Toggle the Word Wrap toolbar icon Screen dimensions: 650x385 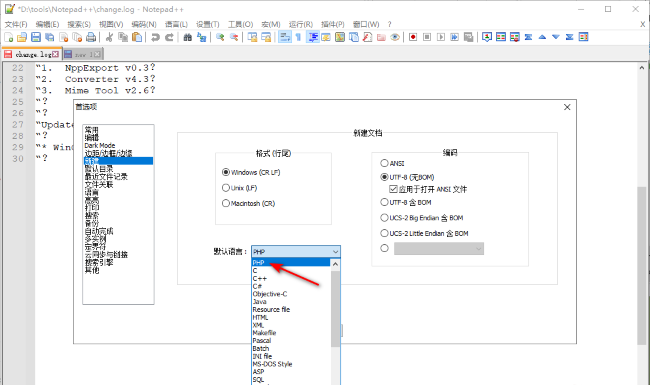coord(285,37)
